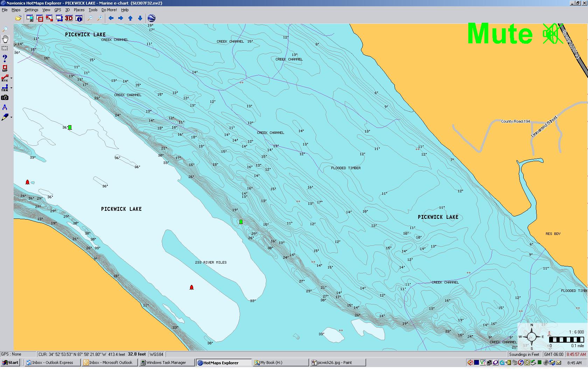Click the Windows Start button
The height and width of the screenshot is (387, 588).
click(10, 363)
